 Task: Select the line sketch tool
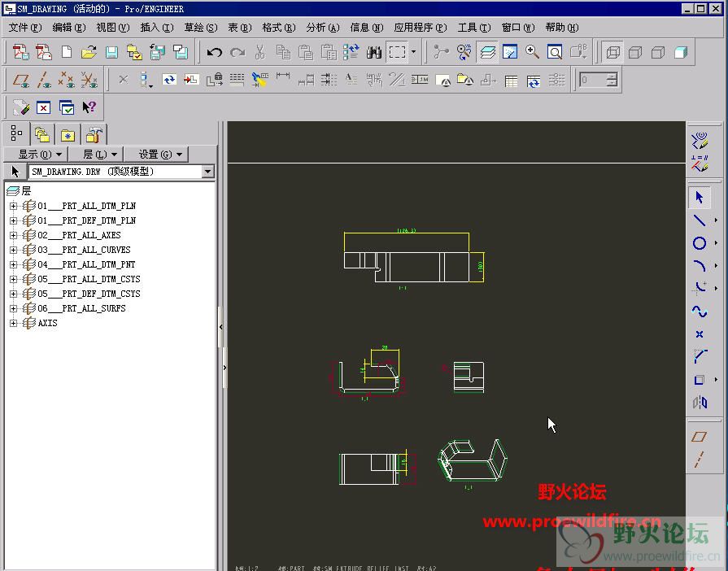[700, 220]
